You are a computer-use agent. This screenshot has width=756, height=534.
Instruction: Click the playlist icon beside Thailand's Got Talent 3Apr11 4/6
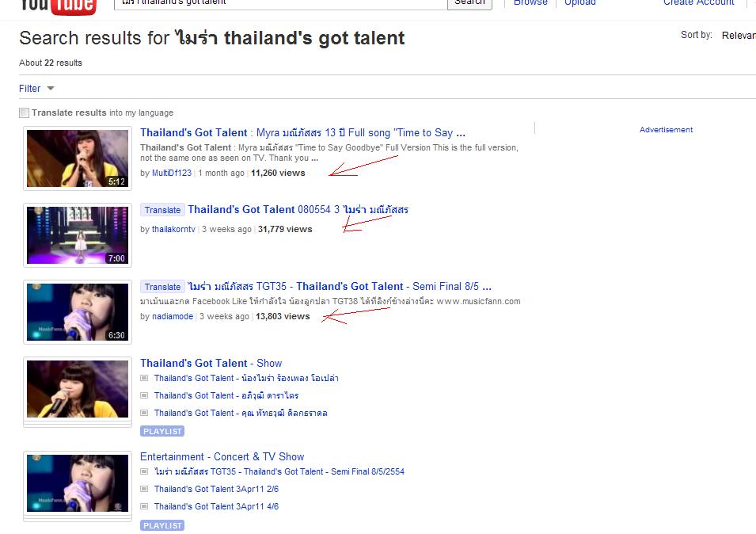pos(143,506)
